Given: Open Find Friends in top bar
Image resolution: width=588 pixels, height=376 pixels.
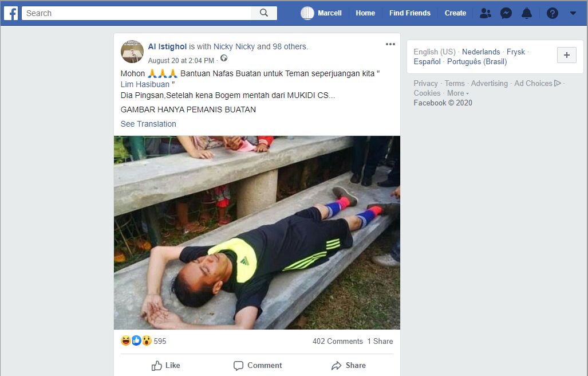Looking at the screenshot, I should 410,13.
